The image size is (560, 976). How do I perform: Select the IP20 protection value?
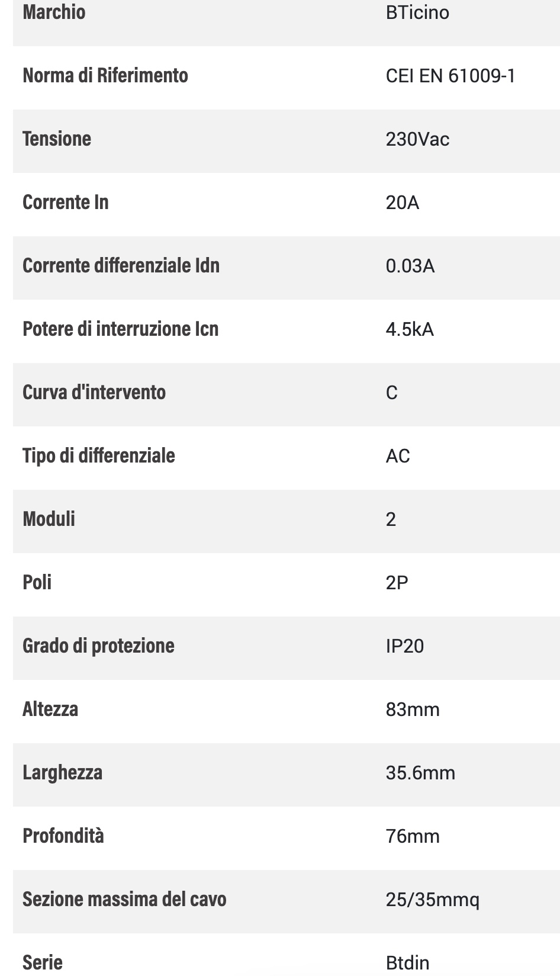[405, 646]
